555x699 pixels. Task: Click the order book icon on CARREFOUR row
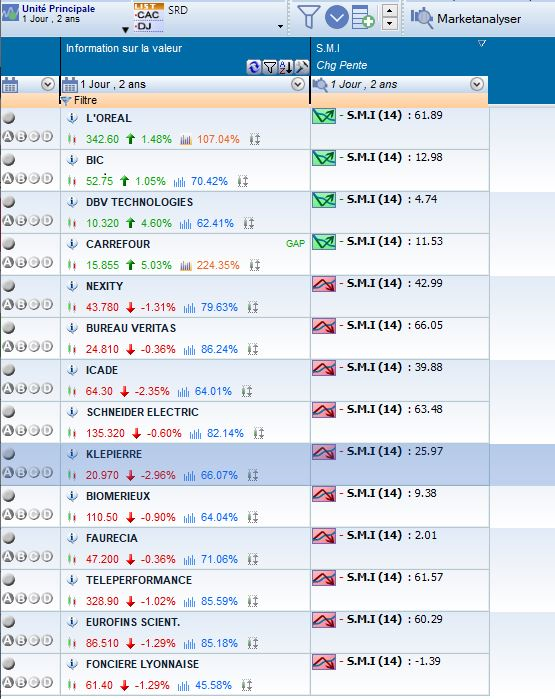[255, 265]
